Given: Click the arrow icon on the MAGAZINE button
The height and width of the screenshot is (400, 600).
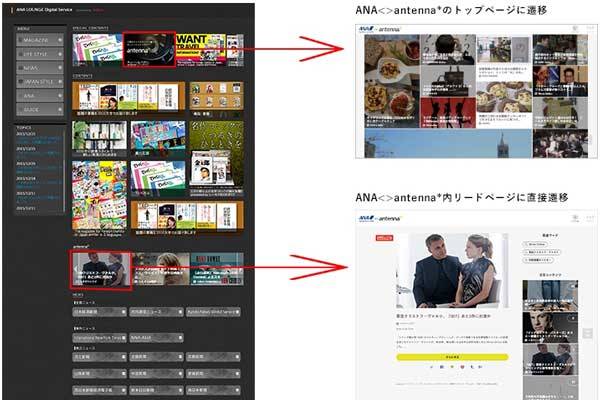Looking at the screenshot, I should coord(60,40).
